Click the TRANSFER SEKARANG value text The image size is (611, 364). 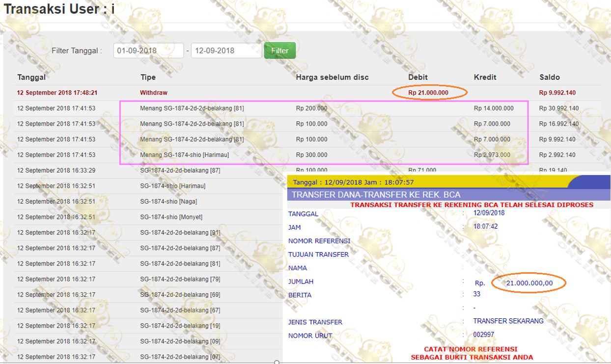click(x=508, y=321)
